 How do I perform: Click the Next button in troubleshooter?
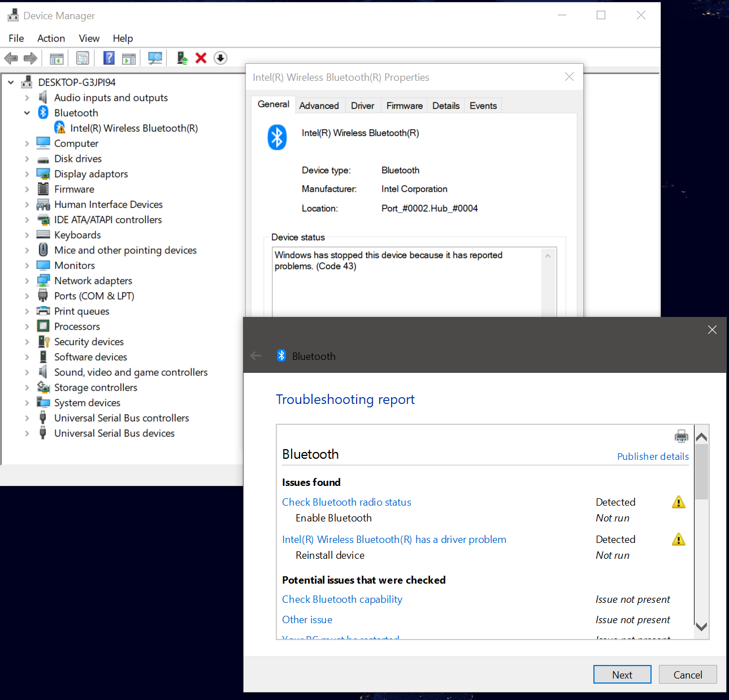click(622, 674)
